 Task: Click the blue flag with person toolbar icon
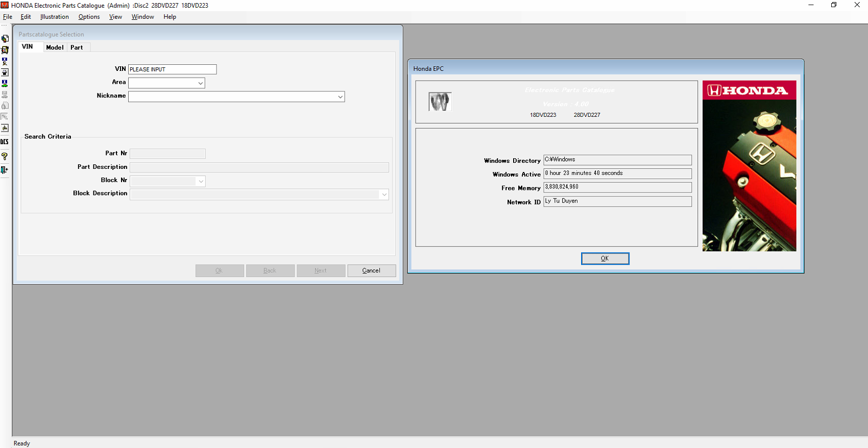(x=5, y=61)
